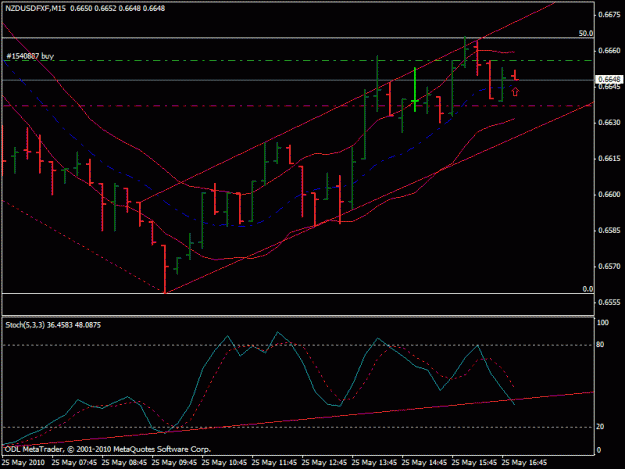This screenshot has width=625, height=469.
Task: Click the 0.6630 price scale value
Action: point(609,123)
